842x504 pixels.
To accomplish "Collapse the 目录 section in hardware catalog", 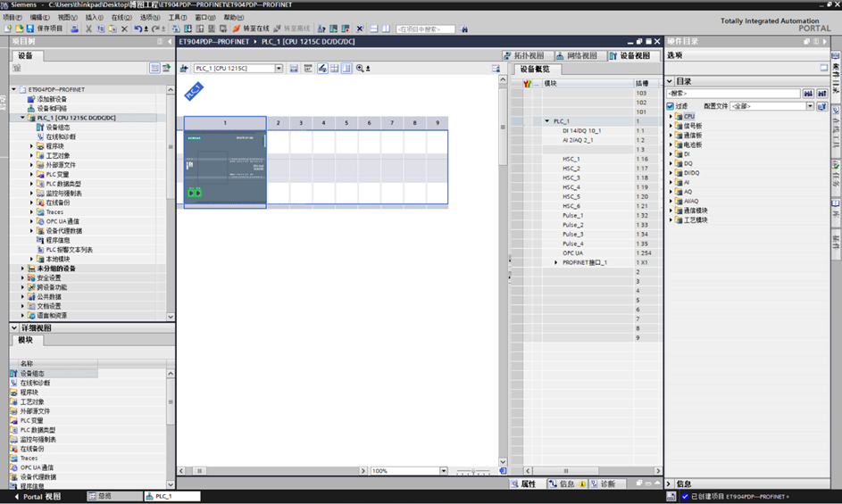I will point(670,81).
